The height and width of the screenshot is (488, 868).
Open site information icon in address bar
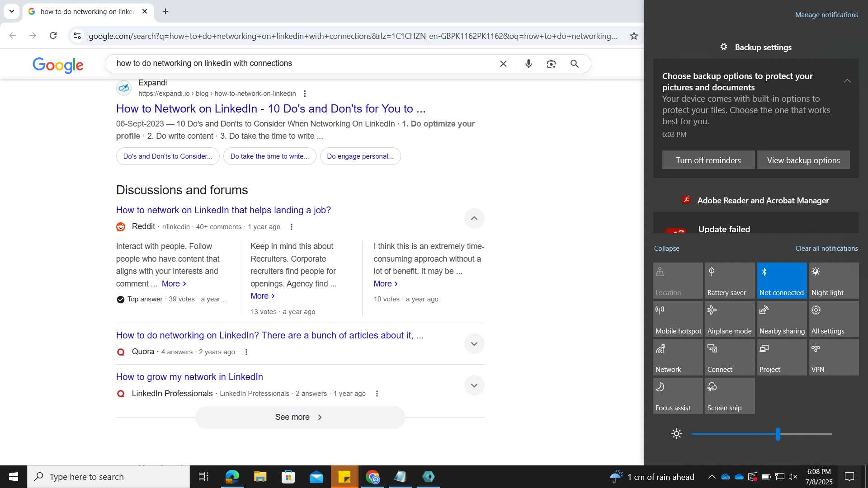pos(77,36)
